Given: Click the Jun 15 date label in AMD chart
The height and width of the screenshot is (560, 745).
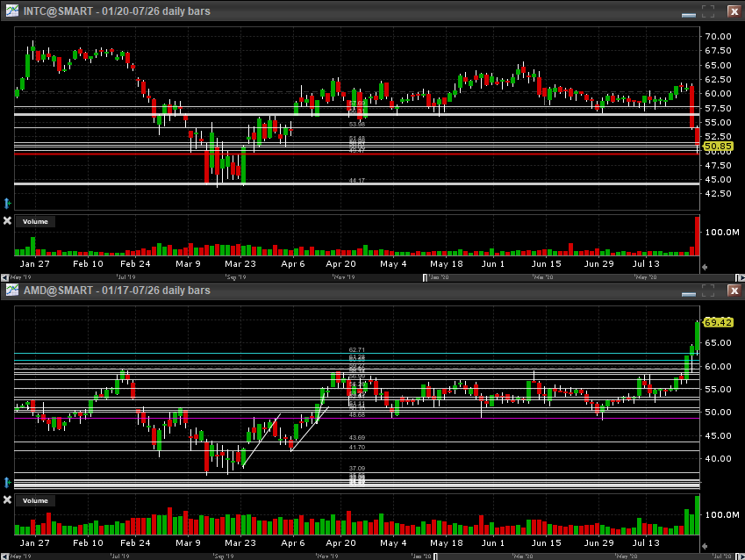Looking at the screenshot, I should (546, 543).
